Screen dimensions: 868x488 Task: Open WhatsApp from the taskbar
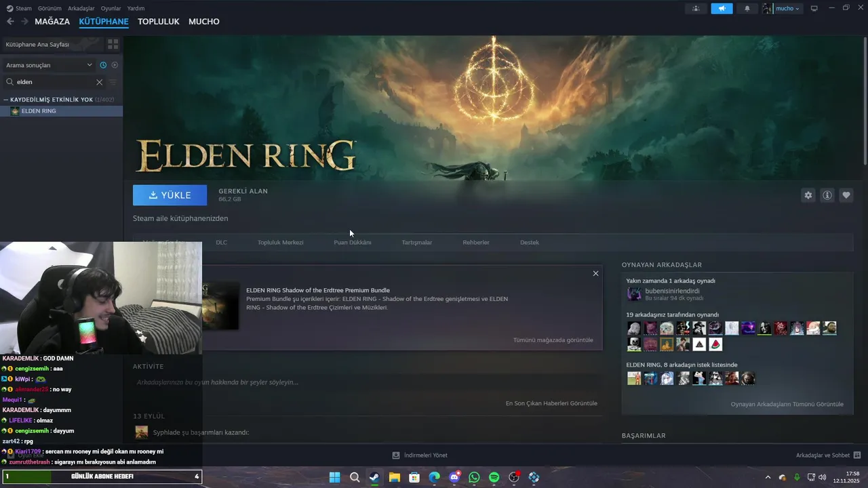[x=474, y=477]
